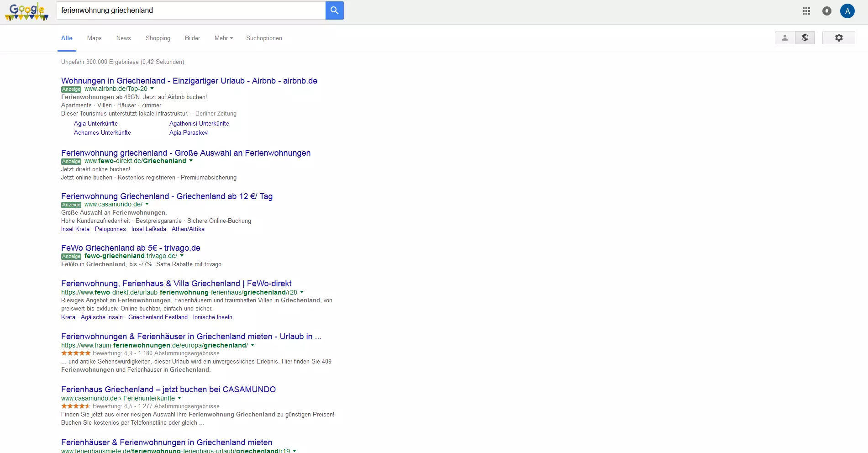The height and width of the screenshot is (453, 868).
Task: Open Ferienhaus Griechenland CASAMUNDO result
Action: click(x=168, y=390)
